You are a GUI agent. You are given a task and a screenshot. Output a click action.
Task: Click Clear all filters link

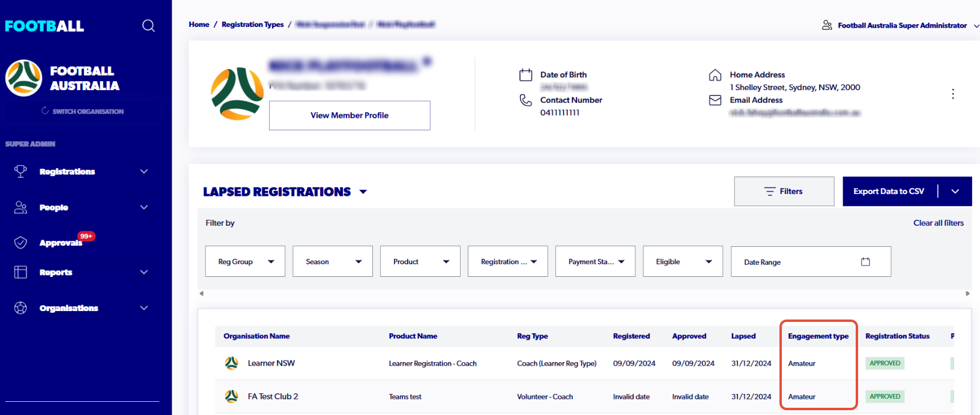click(x=939, y=223)
